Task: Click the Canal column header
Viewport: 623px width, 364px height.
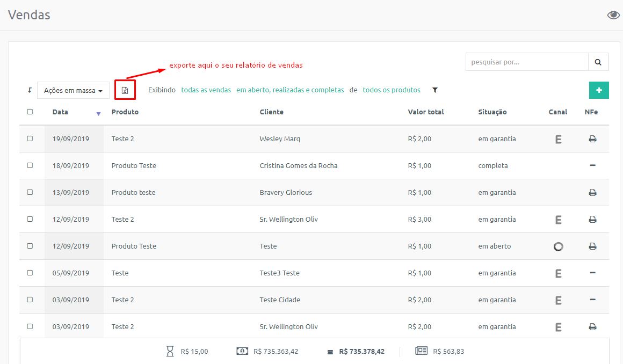Action: pos(558,112)
